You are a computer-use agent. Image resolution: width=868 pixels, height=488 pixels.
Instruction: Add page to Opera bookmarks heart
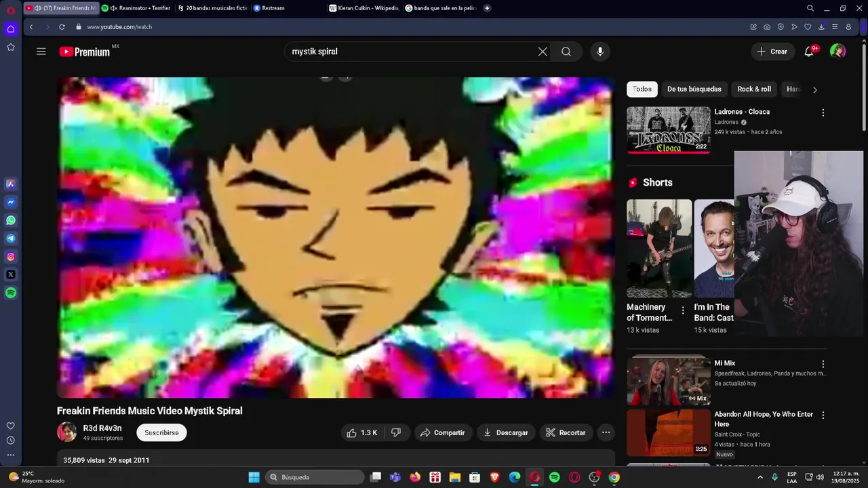[x=808, y=27]
